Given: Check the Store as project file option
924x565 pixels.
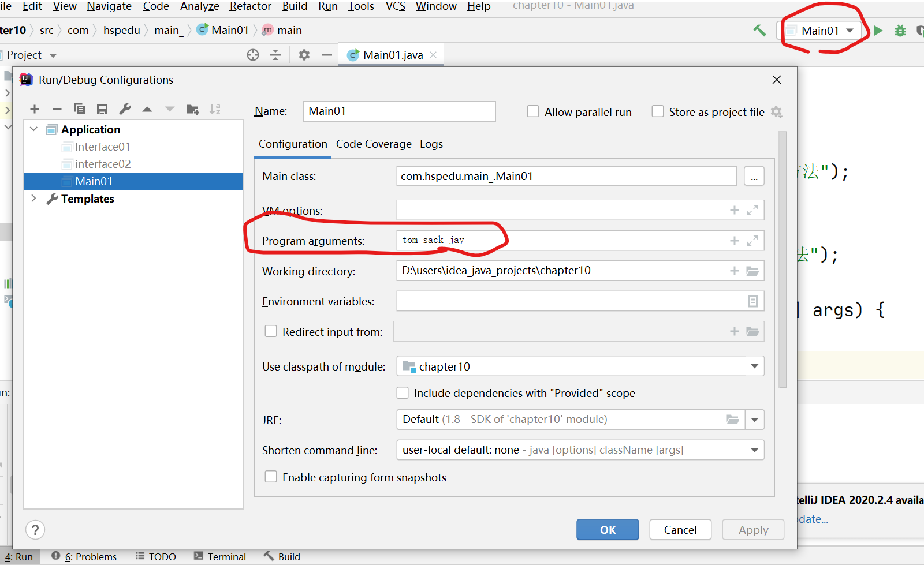Looking at the screenshot, I should [657, 111].
